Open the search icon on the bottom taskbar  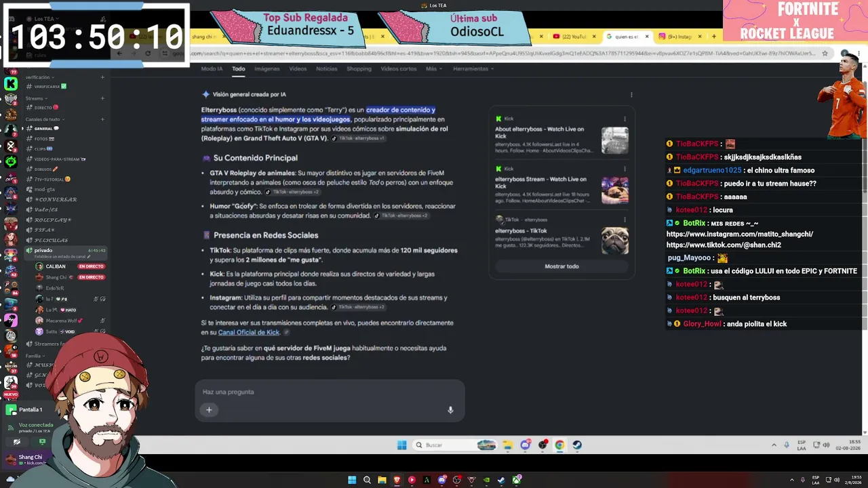pyautogui.click(x=367, y=480)
